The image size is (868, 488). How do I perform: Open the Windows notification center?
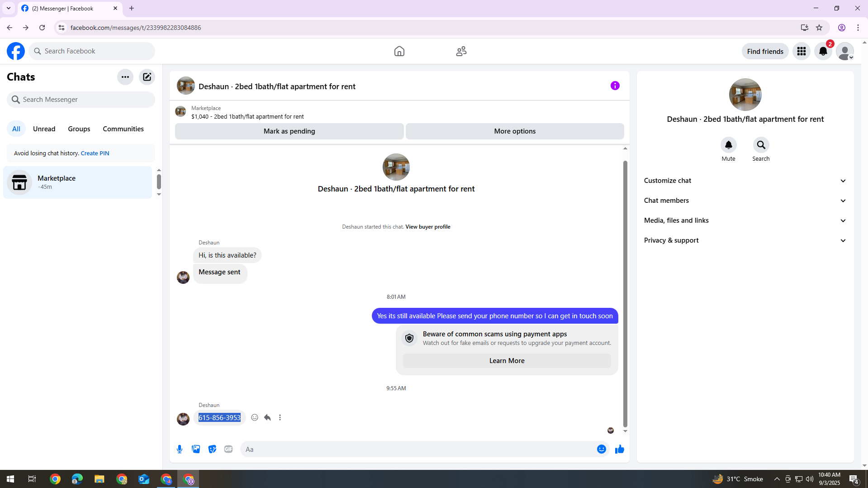(854, 479)
